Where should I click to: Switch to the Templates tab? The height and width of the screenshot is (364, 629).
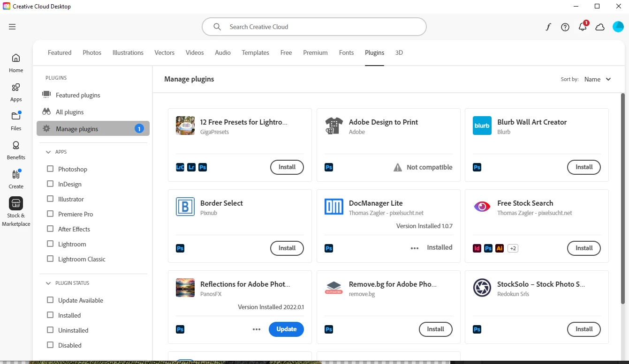[x=256, y=52]
